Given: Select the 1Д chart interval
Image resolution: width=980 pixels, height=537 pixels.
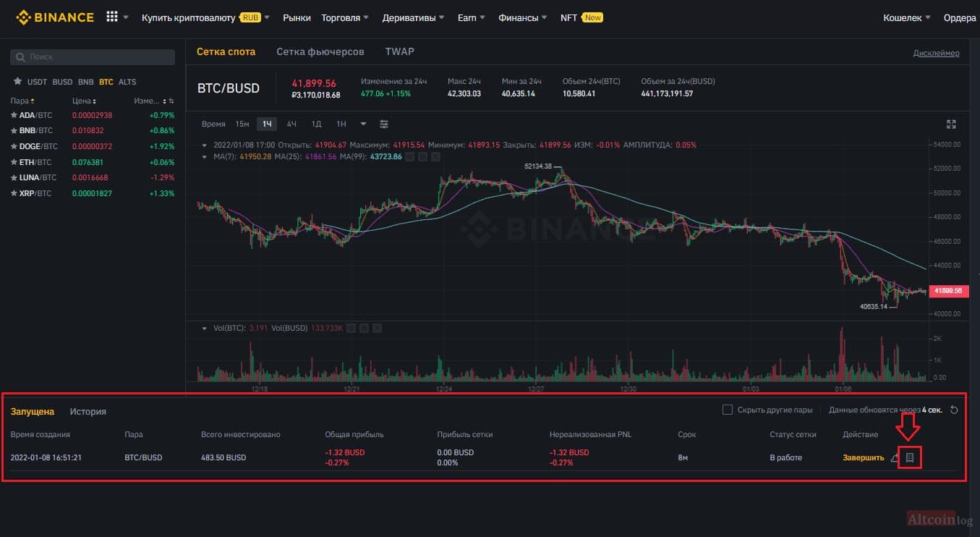Looking at the screenshot, I should point(316,124).
